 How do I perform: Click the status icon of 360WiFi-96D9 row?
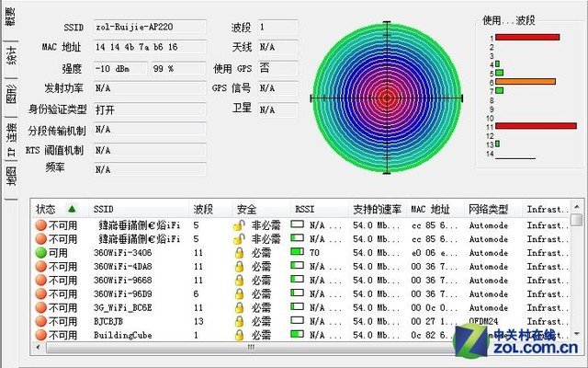(x=40, y=294)
